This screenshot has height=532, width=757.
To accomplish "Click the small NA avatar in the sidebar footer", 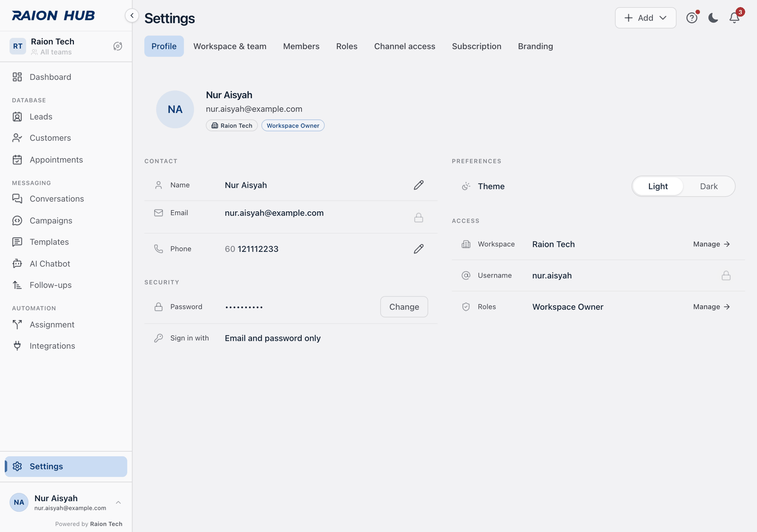I will pyautogui.click(x=19, y=503).
